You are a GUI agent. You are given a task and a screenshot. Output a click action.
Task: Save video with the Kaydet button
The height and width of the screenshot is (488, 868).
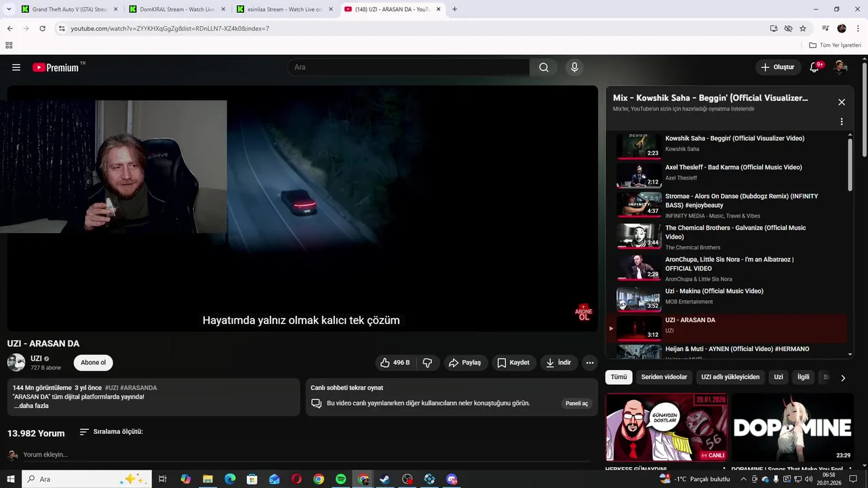(x=513, y=363)
